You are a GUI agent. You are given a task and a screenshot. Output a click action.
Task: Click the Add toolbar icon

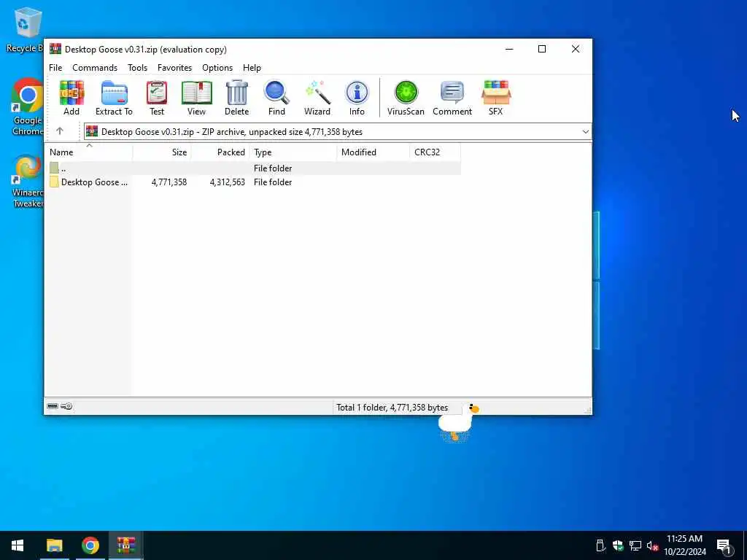tap(71, 98)
